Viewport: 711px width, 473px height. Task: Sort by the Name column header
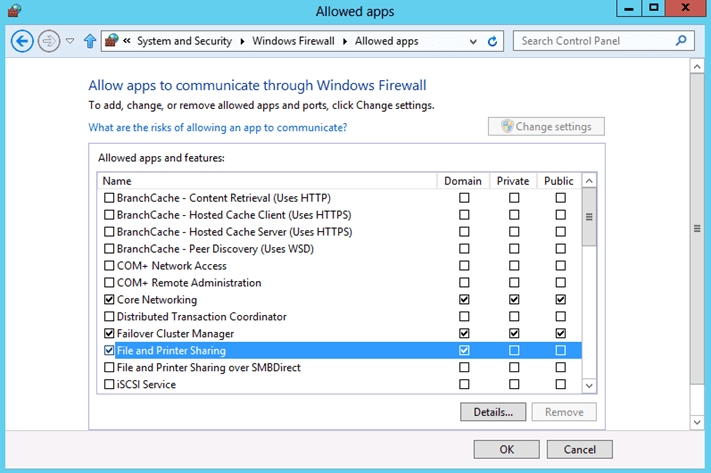coord(267,180)
